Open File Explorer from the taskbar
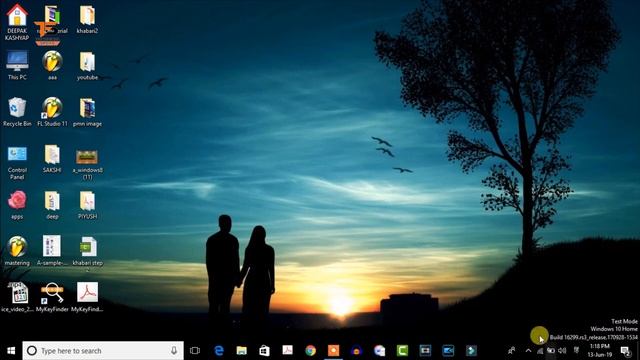Viewport: 640px width, 360px height. coord(242,351)
